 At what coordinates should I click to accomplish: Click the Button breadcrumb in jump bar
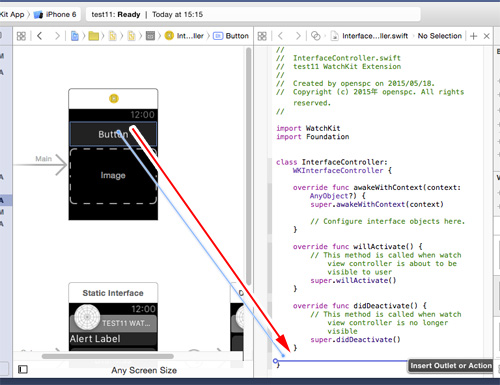[231, 36]
